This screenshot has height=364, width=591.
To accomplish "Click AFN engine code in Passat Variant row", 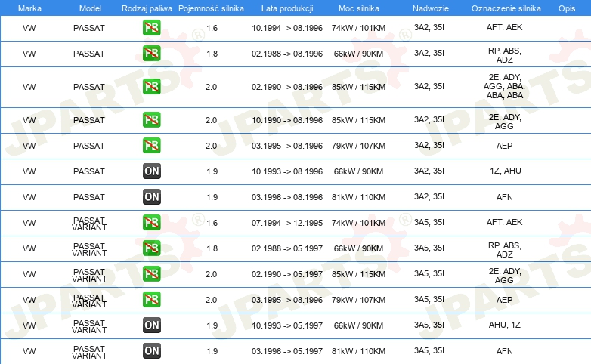I will coord(504,351).
